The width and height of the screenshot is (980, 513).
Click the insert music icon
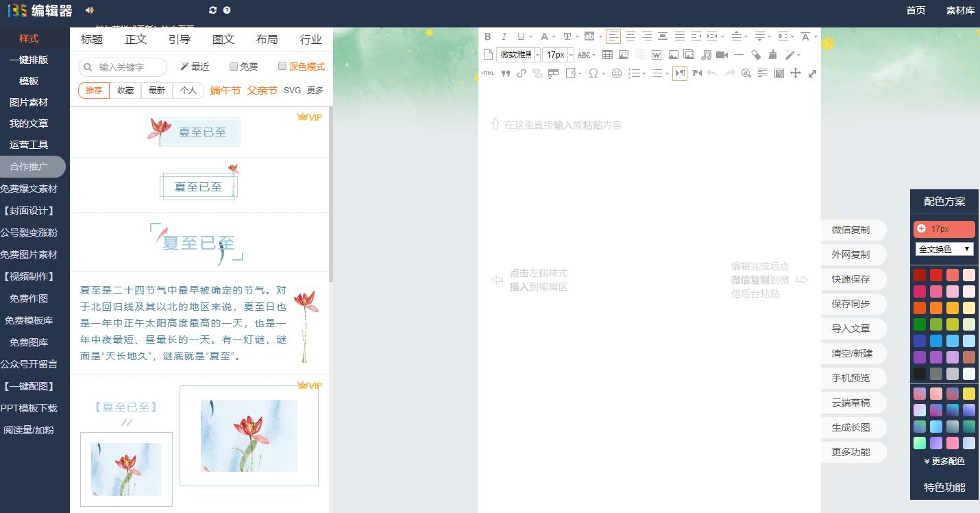707,55
